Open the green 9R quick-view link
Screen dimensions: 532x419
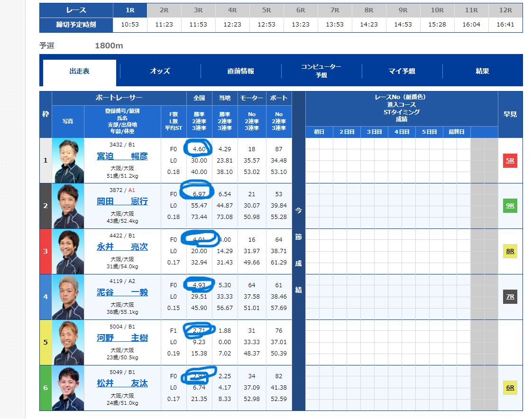coord(510,206)
